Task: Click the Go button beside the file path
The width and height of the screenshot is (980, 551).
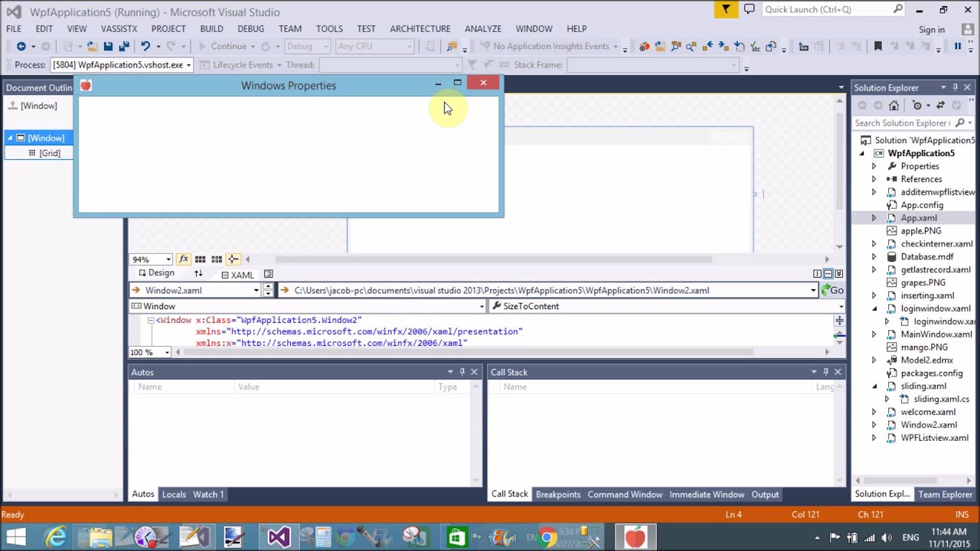Action: 832,290
